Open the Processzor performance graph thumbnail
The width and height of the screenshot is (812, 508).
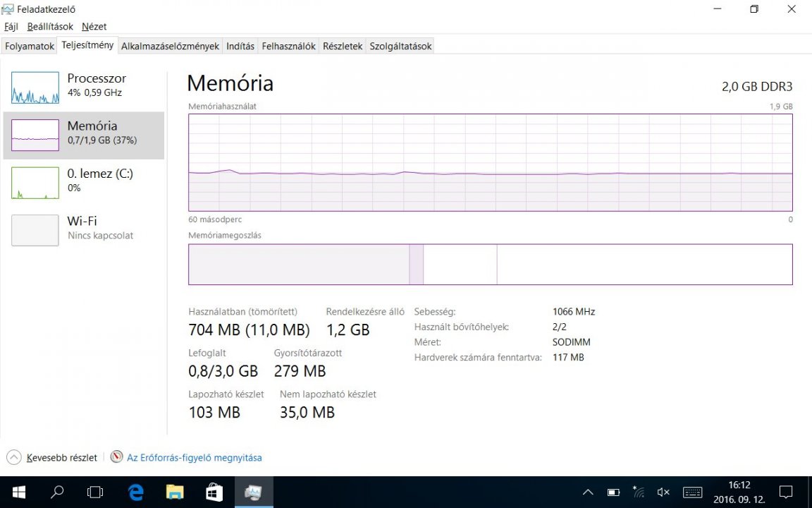(x=35, y=87)
